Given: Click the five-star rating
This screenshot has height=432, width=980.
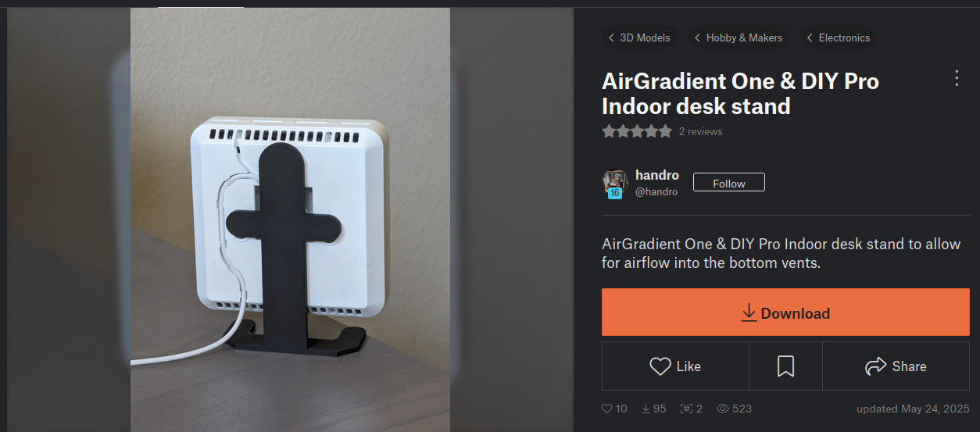Looking at the screenshot, I should coord(637,131).
